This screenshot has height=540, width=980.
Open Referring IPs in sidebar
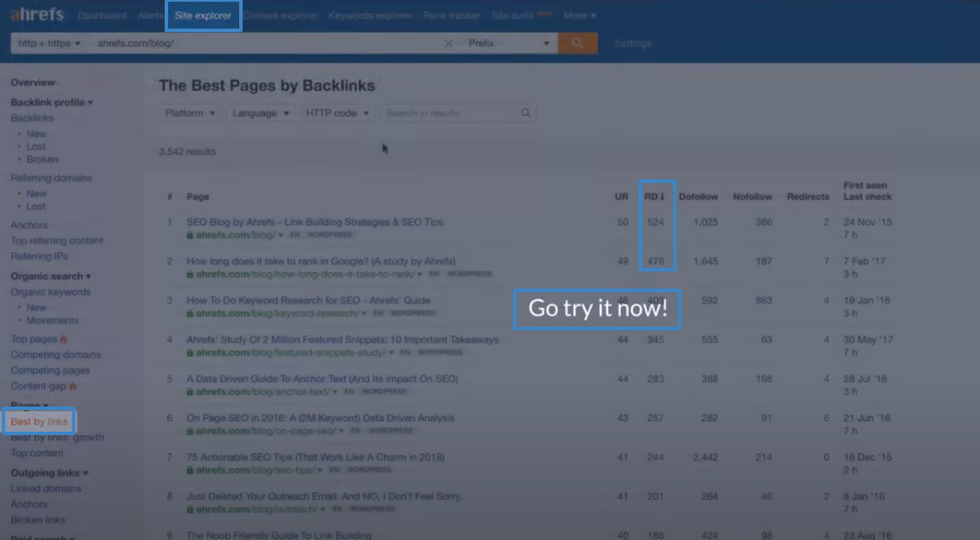pyautogui.click(x=39, y=257)
